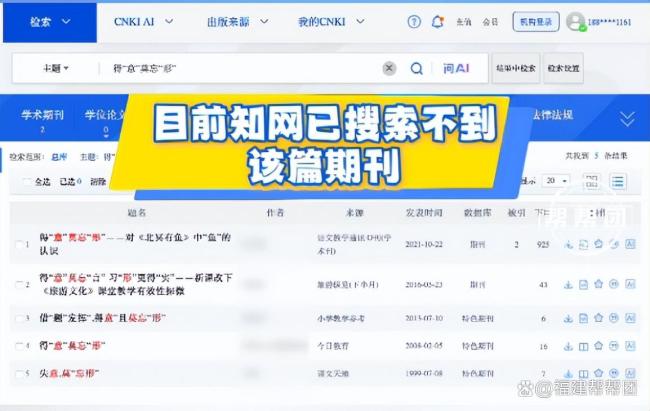
Task: Switch to the list view icon
Action: coord(618,181)
